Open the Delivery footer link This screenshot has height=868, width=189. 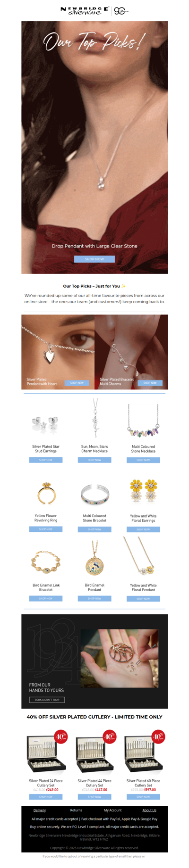point(40,810)
